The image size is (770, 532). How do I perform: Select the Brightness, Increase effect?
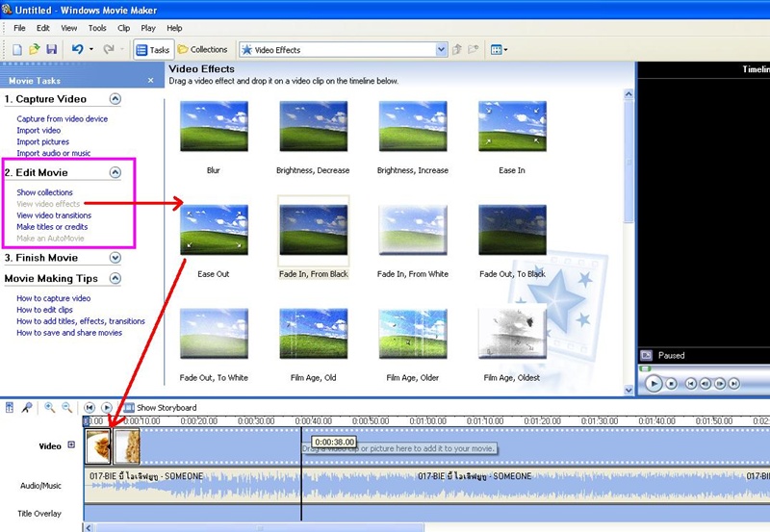click(x=413, y=127)
